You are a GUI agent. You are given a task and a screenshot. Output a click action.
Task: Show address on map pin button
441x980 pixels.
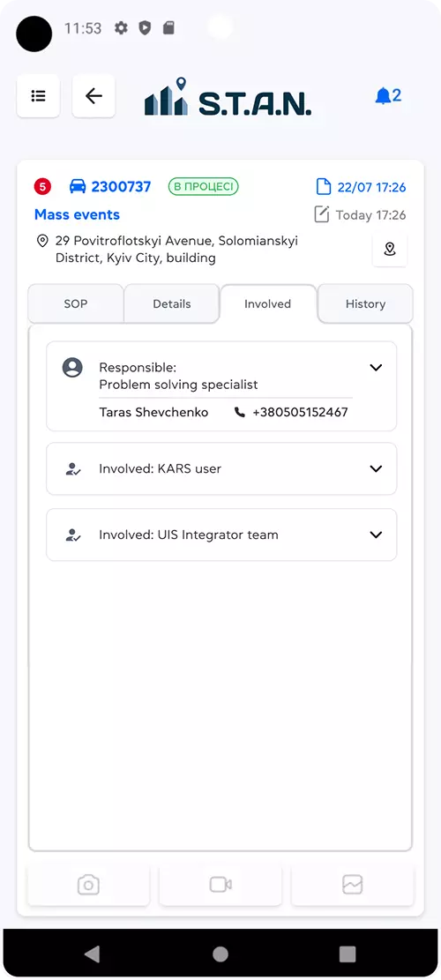pyautogui.click(x=390, y=250)
